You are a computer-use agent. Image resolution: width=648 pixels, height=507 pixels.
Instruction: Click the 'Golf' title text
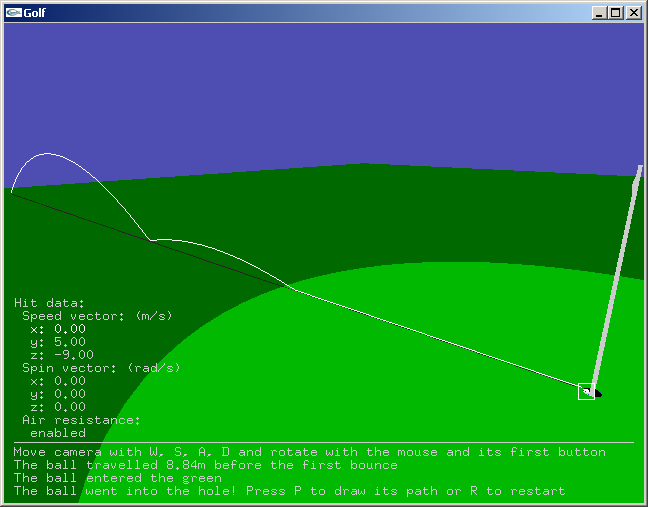pos(34,13)
